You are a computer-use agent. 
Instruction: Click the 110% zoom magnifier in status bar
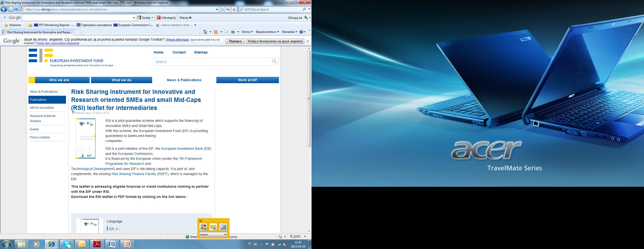292,237
